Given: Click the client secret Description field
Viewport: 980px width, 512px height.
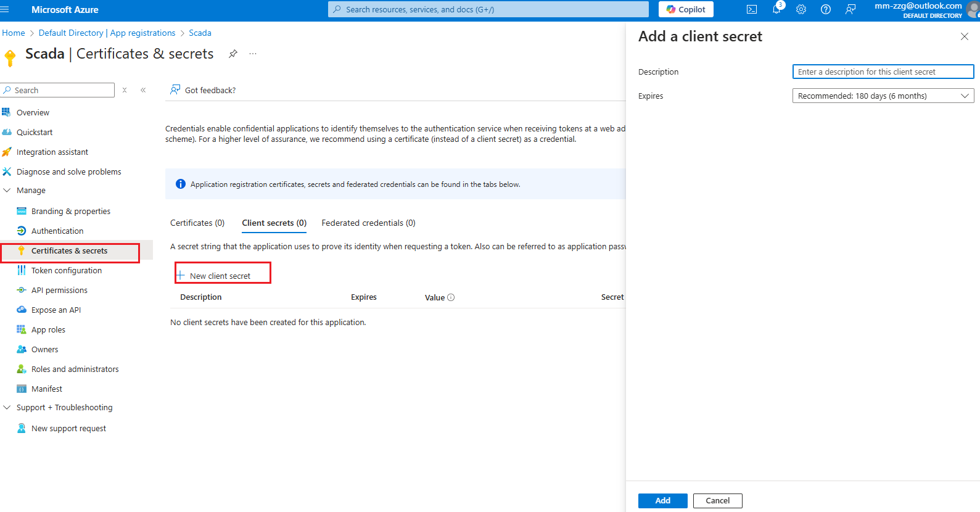Looking at the screenshot, I should click(x=883, y=72).
